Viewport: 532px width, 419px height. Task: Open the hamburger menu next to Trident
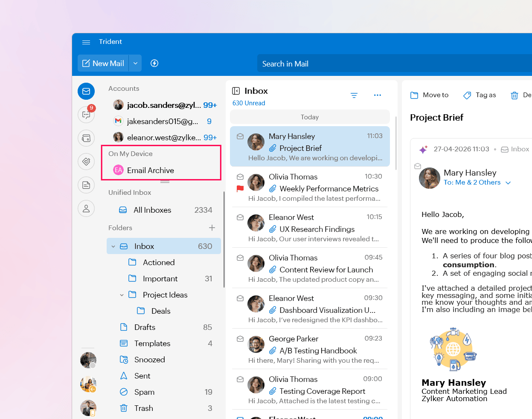point(86,42)
